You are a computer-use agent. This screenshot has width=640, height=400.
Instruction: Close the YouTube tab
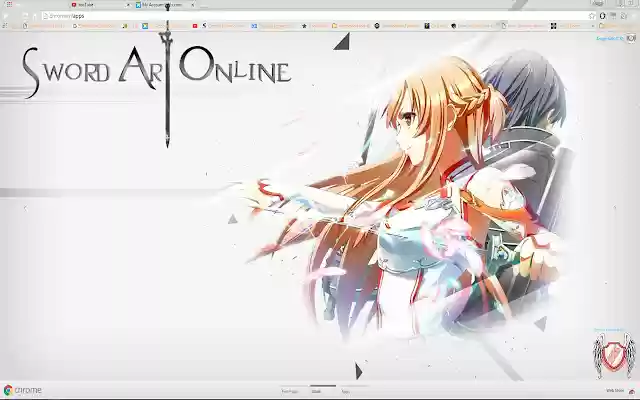tap(128, 5)
